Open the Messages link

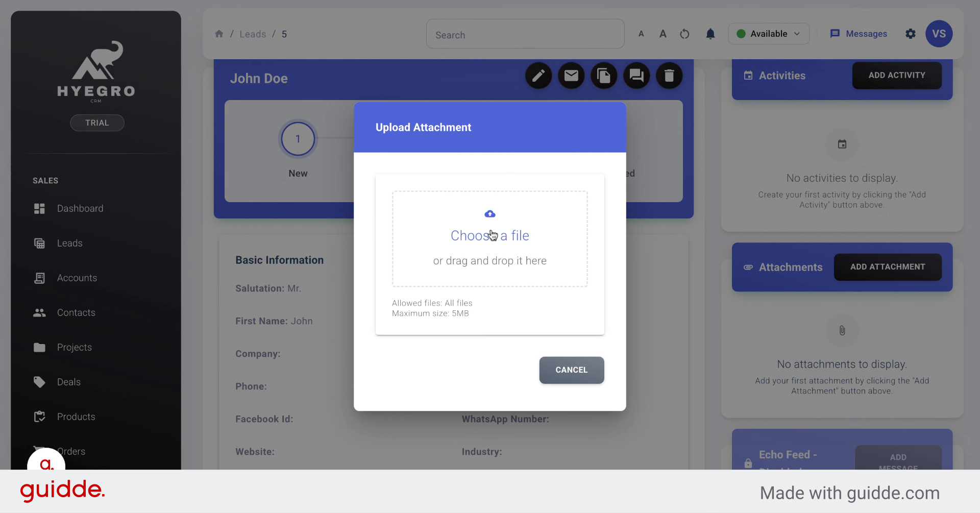[x=859, y=34]
